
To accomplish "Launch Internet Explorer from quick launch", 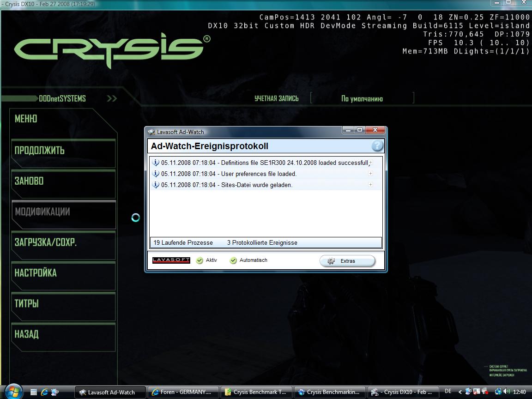I will coord(44,392).
